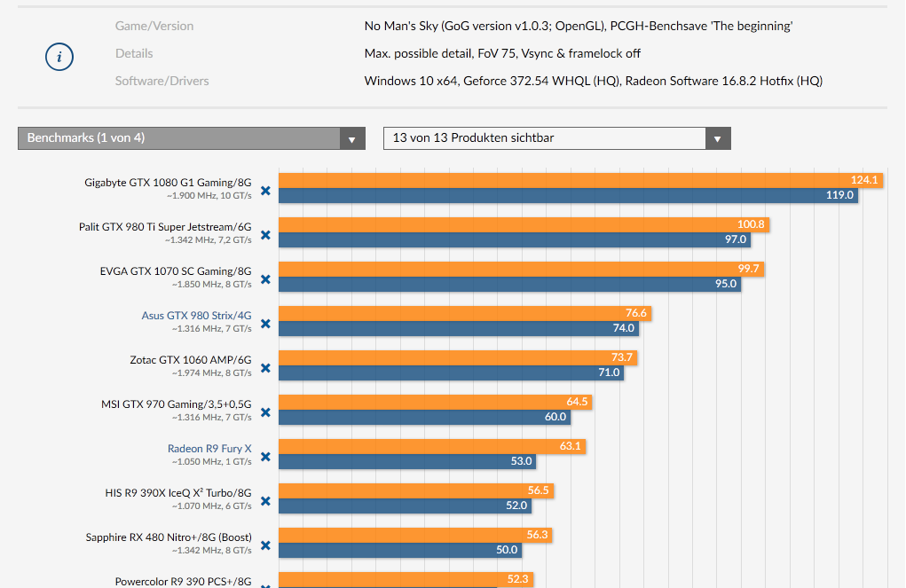Viewport: 906px width, 588px height.
Task: Remove Radeon R9 Fury X entry
Action: (x=265, y=457)
